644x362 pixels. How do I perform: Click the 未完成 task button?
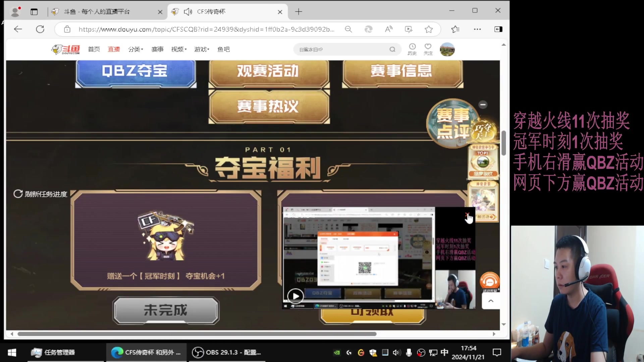166,310
